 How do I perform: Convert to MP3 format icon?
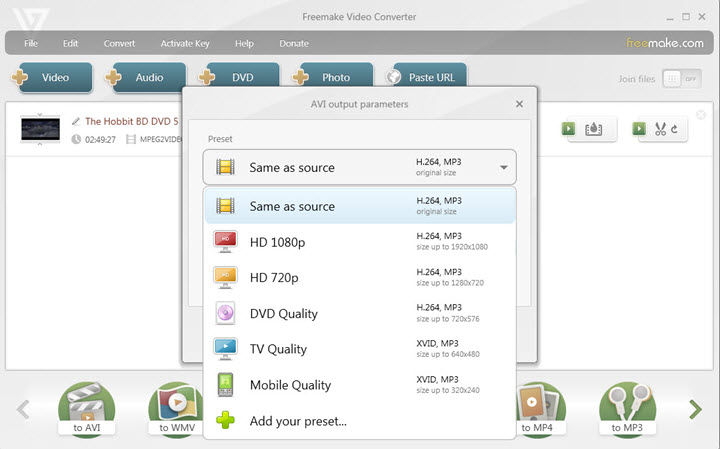(x=627, y=409)
